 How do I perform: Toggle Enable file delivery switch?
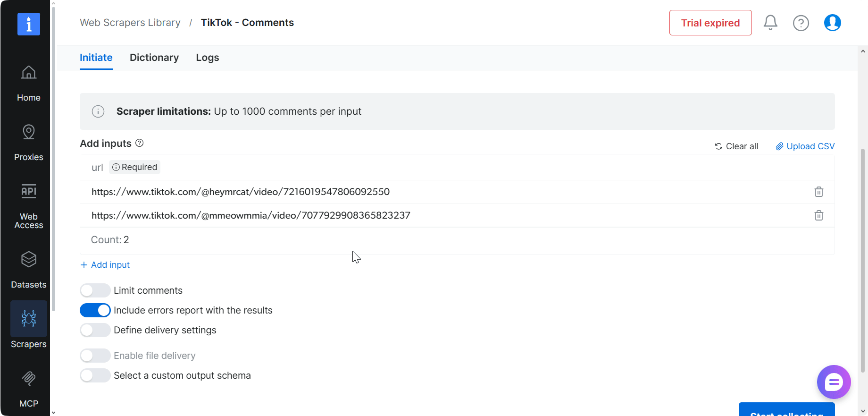[95, 356]
